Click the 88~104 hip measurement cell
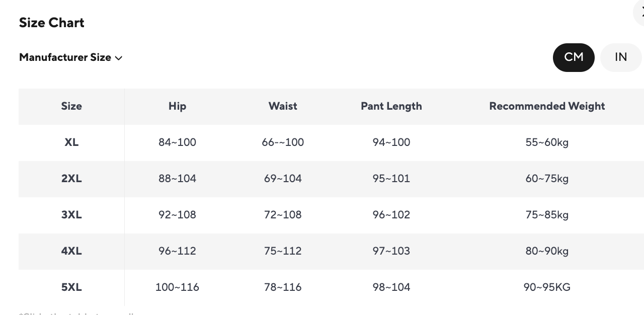This screenshot has width=644, height=315. (177, 179)
